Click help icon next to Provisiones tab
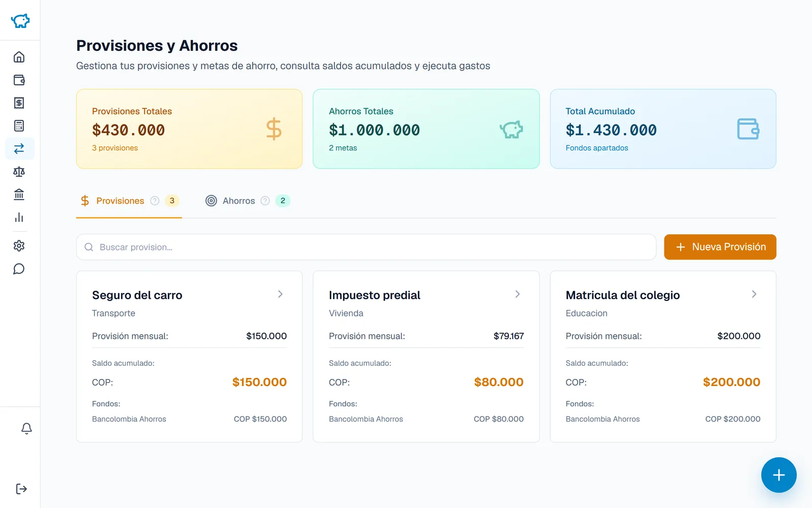Screen dimensions: 812x508 (155, 201)
